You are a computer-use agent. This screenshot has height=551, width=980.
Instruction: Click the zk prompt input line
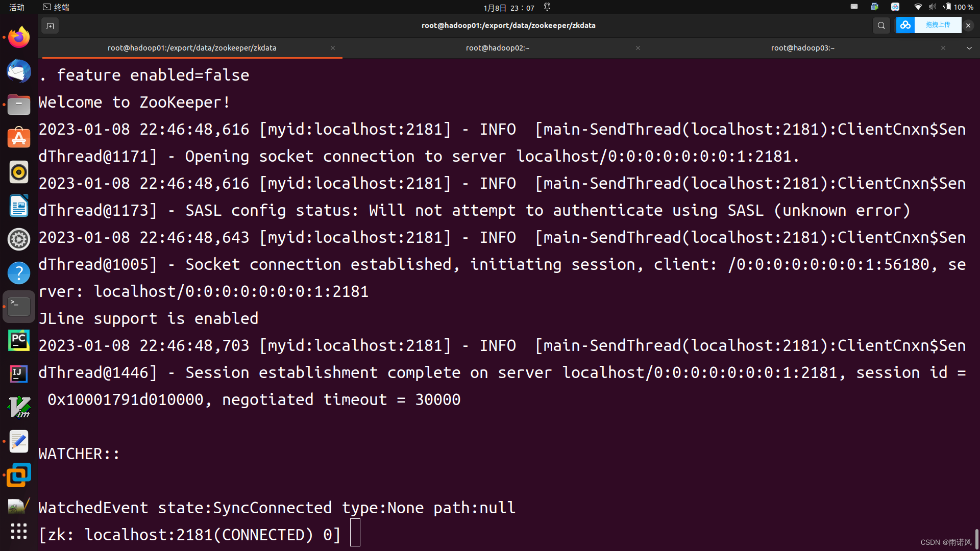tap(200, 534)
